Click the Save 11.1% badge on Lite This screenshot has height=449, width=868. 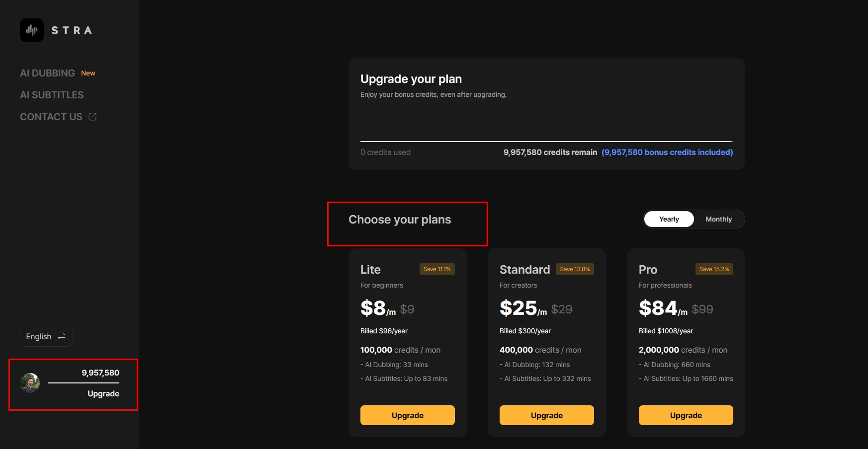point(437,269)
